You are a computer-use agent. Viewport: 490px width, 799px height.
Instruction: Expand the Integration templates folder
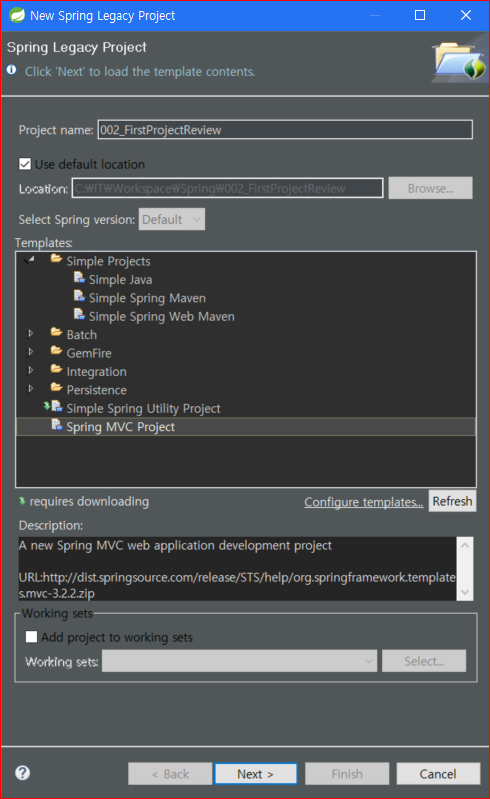(31, 370)
